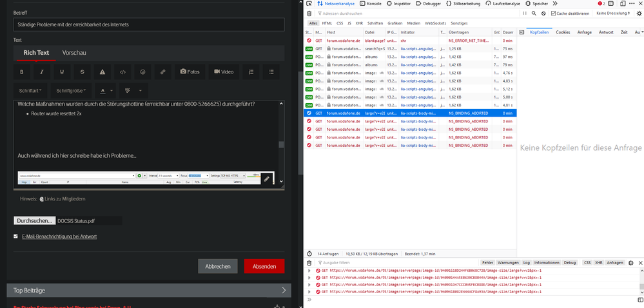Toggle the CSS console filter
644x308 pixels.
(x=587, y=262)
